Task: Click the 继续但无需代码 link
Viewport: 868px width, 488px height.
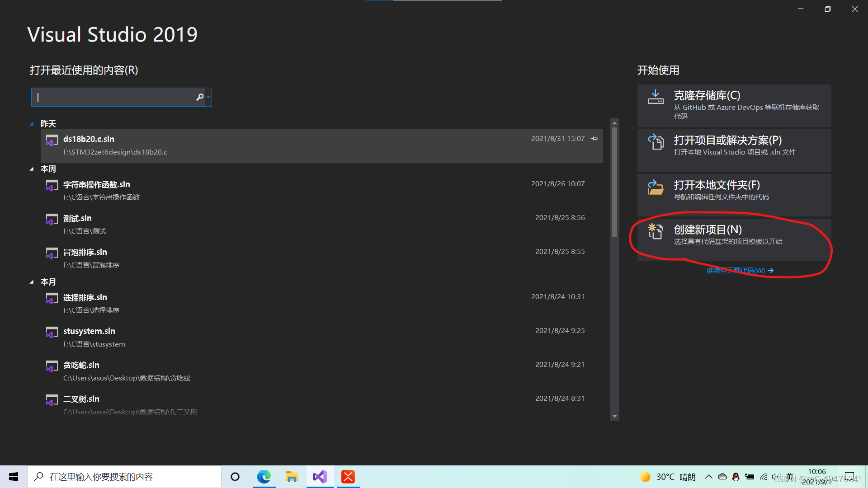Action: [x=740, y=270]
